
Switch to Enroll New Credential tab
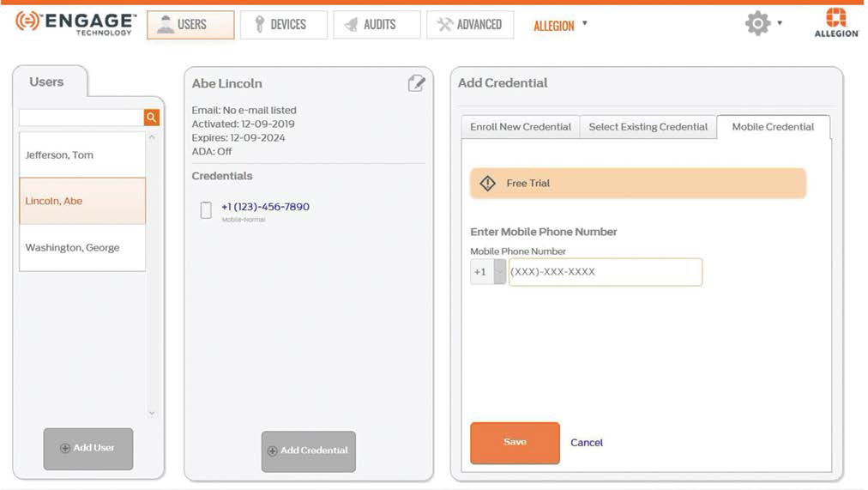[x=520, y=127]
